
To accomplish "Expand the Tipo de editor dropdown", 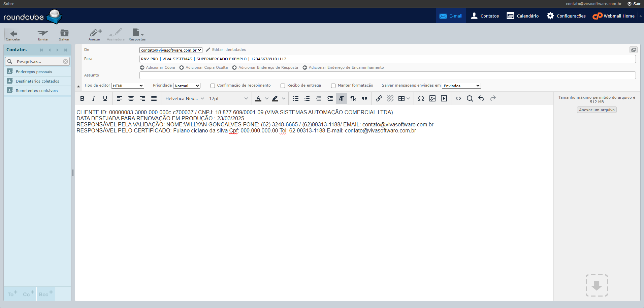I will (128, 86).
